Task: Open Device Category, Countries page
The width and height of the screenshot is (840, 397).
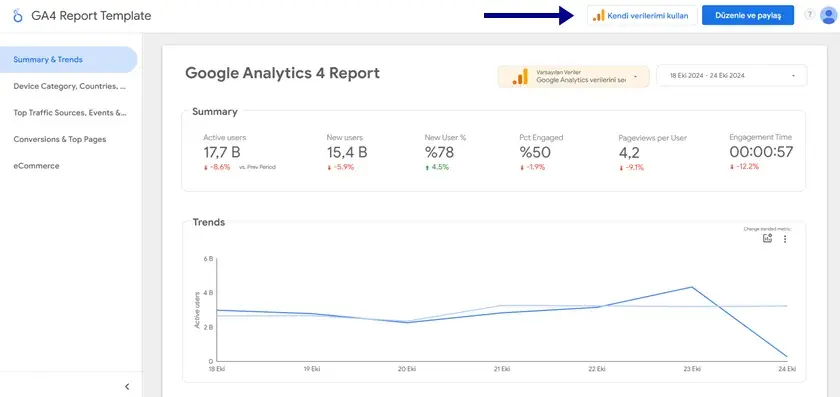Action: pos(70,86)
